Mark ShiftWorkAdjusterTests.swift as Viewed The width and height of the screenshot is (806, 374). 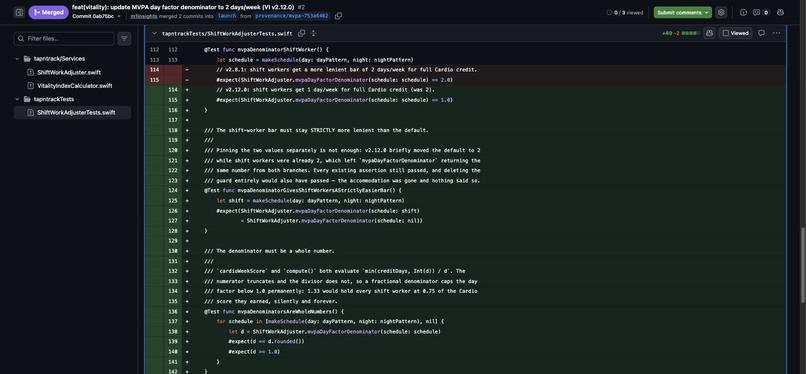pyautogui.click(x=736, y=33)
